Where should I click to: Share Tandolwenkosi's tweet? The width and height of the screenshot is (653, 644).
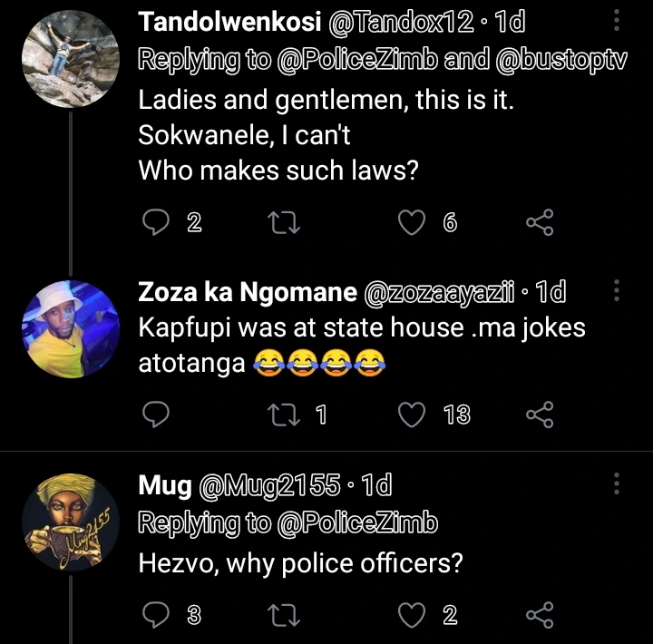[540, 222]
